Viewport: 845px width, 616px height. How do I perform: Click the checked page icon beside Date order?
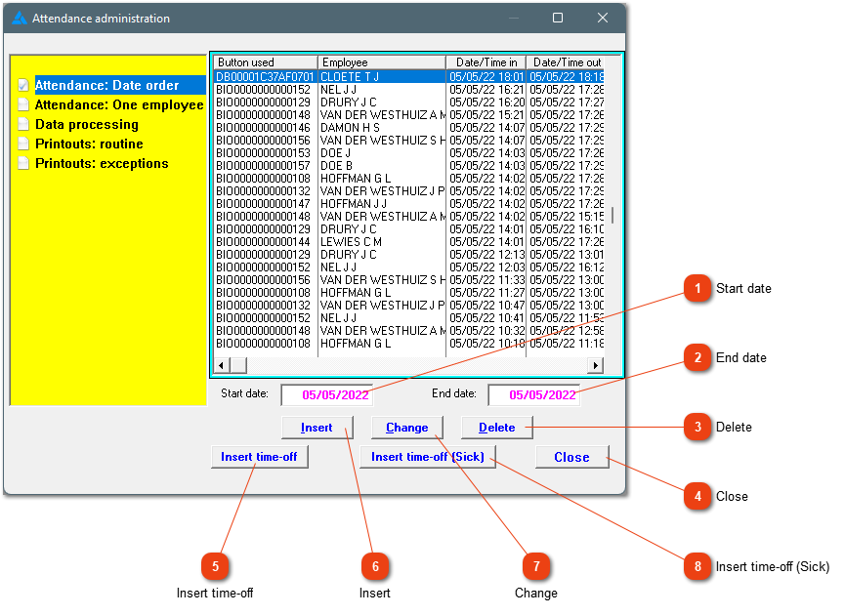point(23,85)
